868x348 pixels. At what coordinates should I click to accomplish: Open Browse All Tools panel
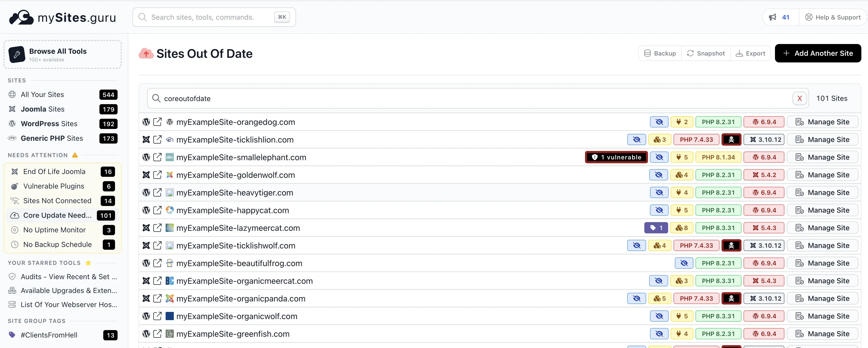[63, 55]
